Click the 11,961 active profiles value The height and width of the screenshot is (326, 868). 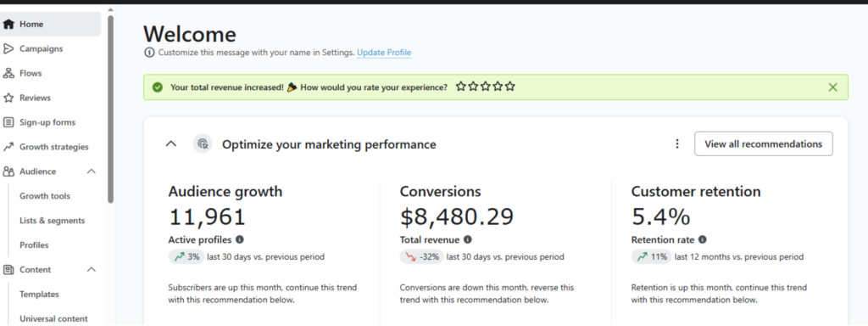click(207, 216)
